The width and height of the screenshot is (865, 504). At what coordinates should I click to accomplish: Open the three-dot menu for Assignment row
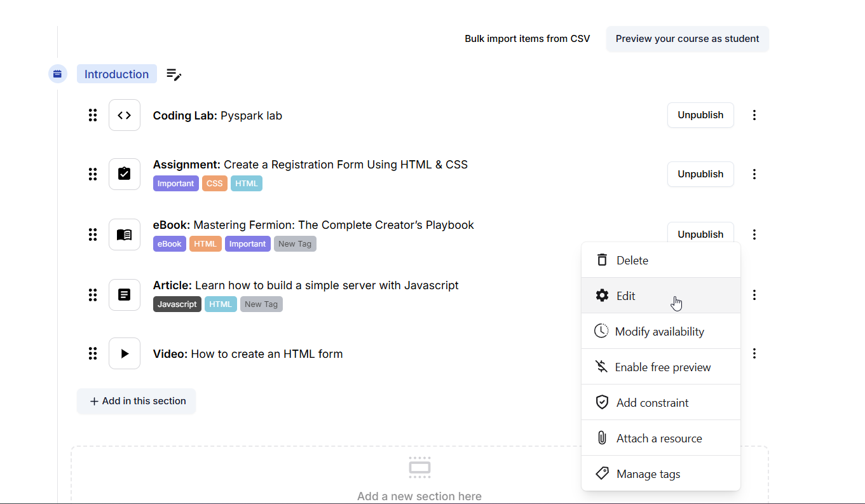[754, 174]
